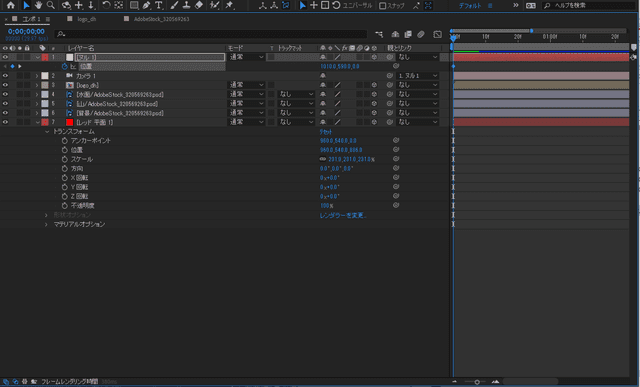
Task: Toggle visibility of layer 5 山
Action: click(5, 104)
